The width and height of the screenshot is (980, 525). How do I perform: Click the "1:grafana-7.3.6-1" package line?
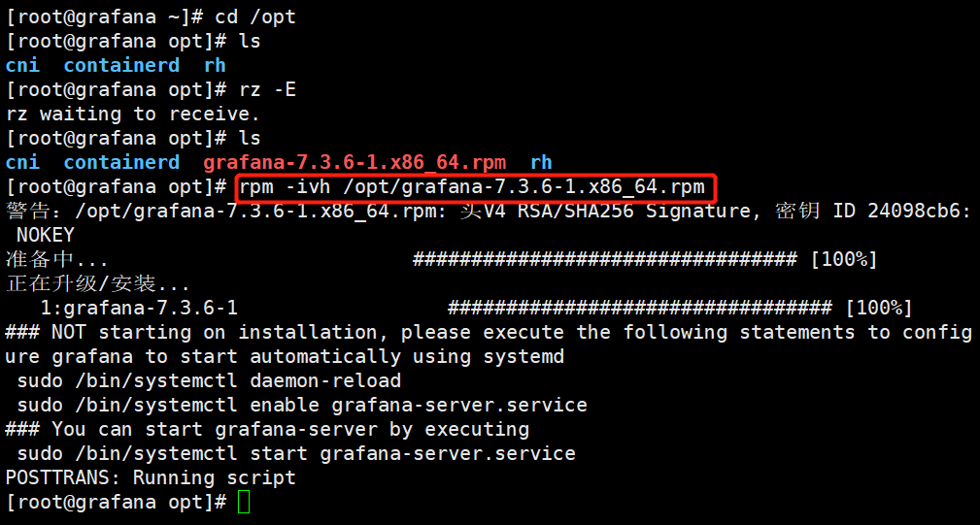tap(138, 308)
